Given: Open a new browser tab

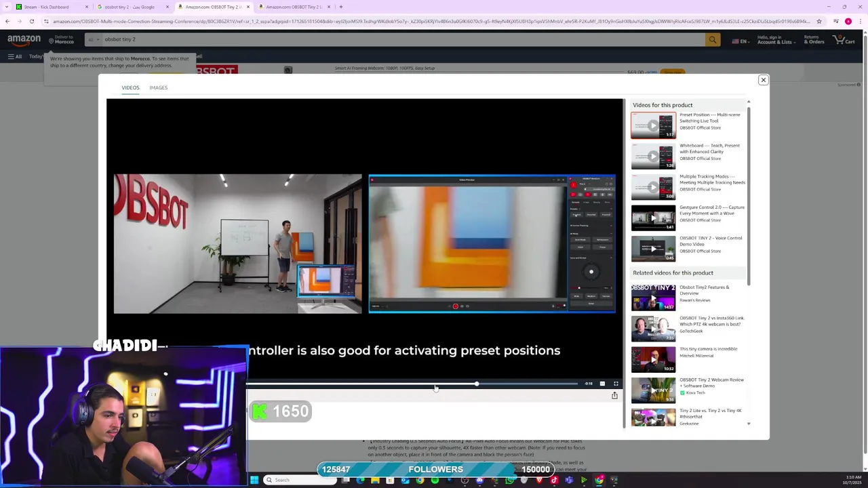Looking at the screenshot, I should tap(341, 7).
